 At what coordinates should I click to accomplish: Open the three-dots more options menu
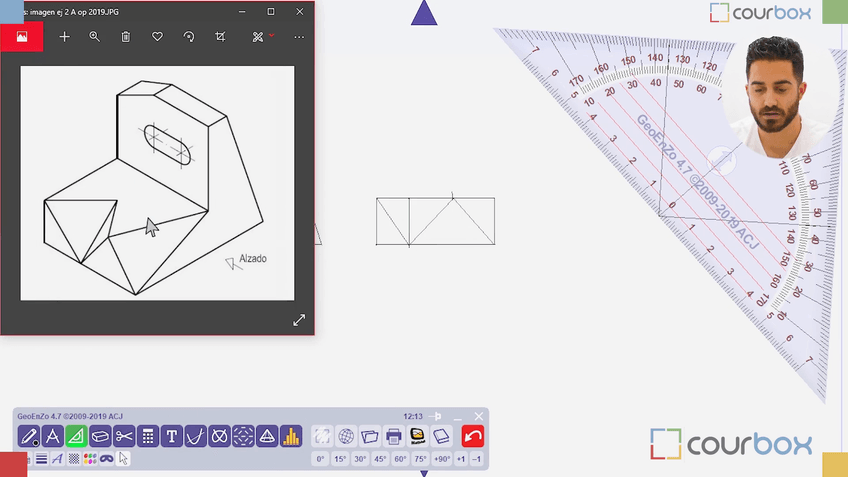[299, 37]
